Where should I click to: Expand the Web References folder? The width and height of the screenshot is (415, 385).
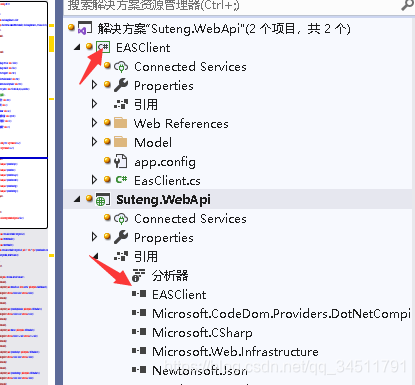(95, 123)
